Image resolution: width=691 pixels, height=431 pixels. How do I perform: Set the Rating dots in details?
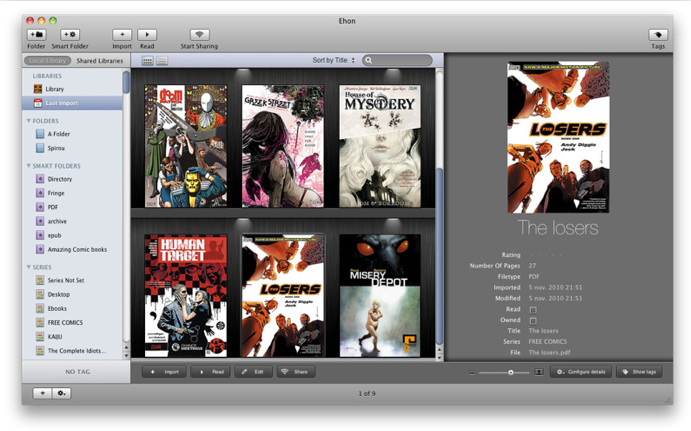(x=546, y=255)
